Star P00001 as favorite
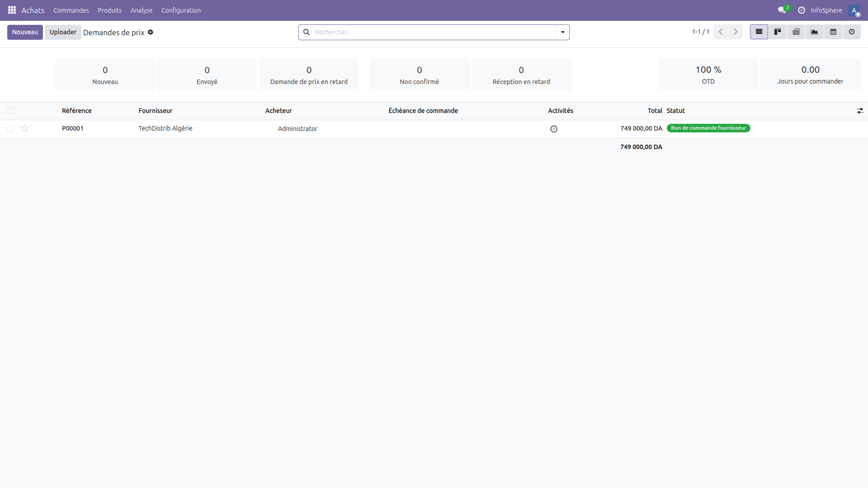The width and height of the screenshot is (868, 488). tap(24, 129)
